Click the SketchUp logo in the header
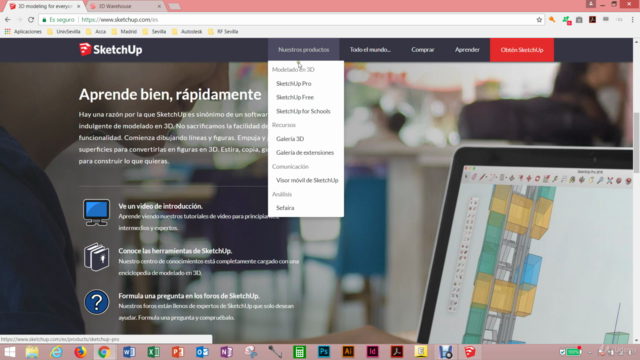The image size is (640, 360). 111,50
